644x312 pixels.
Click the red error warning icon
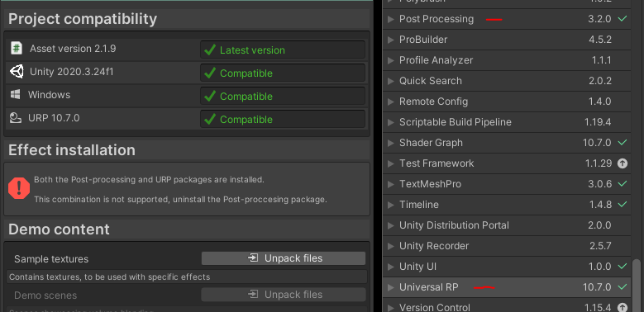pyautogui.click(x=19, y=188)
